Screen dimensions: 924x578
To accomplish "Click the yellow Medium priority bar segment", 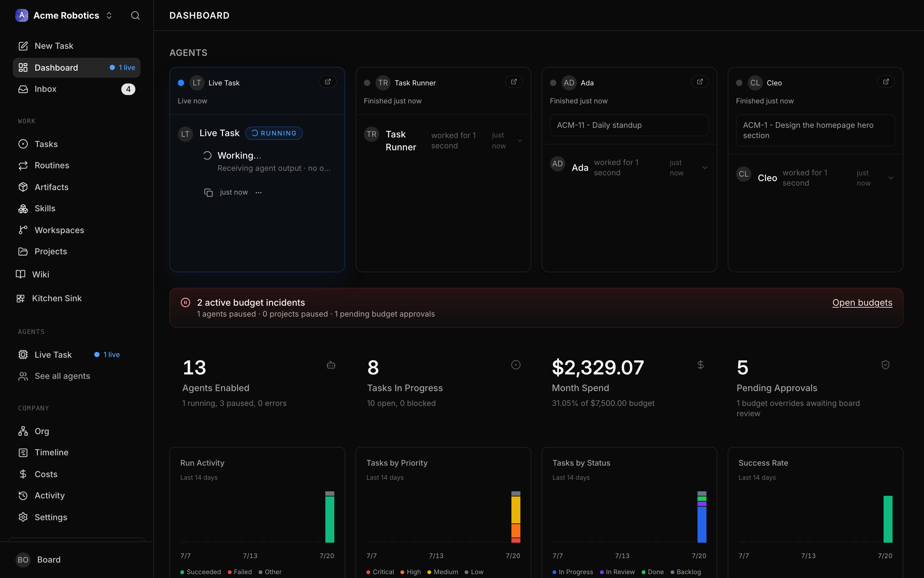I will 516,510.
